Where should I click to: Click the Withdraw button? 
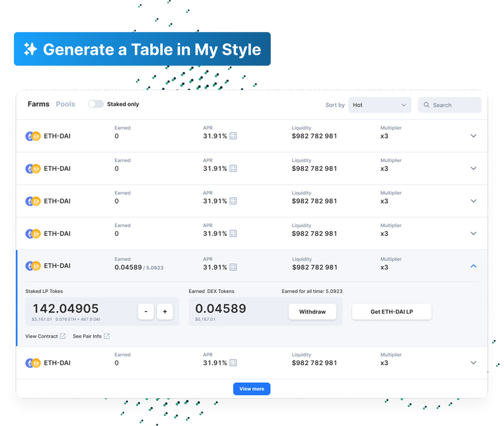[312, 312]
